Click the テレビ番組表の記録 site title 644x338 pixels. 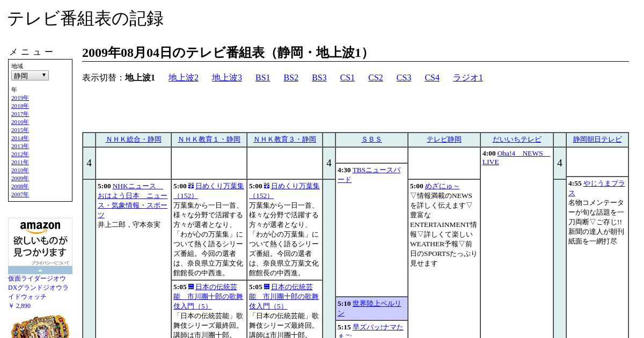point(85,19)
